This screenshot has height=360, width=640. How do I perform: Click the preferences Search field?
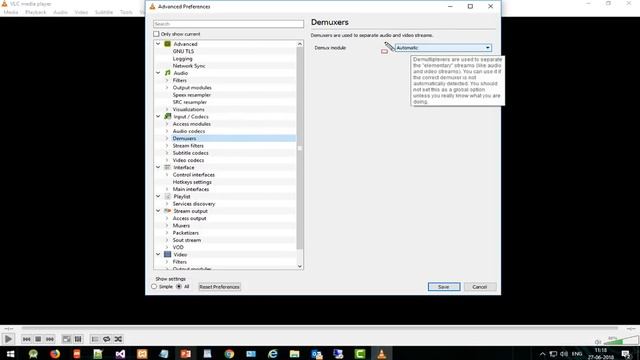point(229,24)
